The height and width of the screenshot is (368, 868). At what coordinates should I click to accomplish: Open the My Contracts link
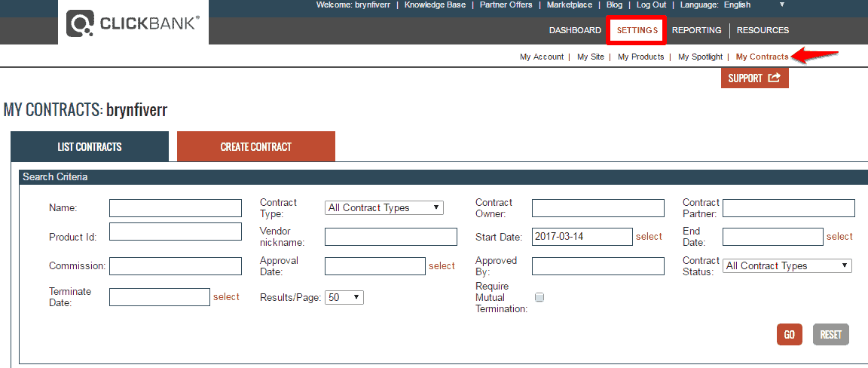pos(762,57)
